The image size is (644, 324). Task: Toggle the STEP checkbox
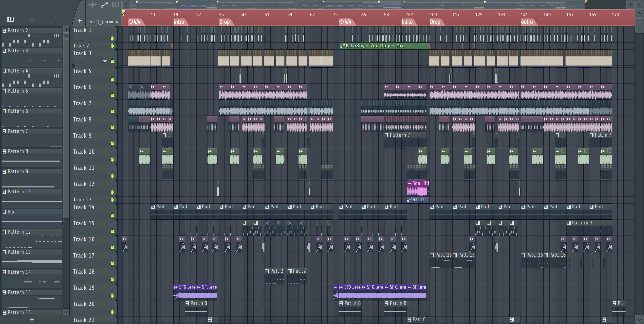[x=100, y=22]
